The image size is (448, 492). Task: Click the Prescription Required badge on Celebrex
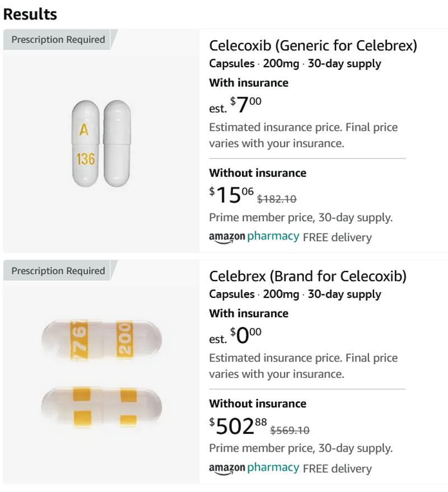click(x=58, y=271)
